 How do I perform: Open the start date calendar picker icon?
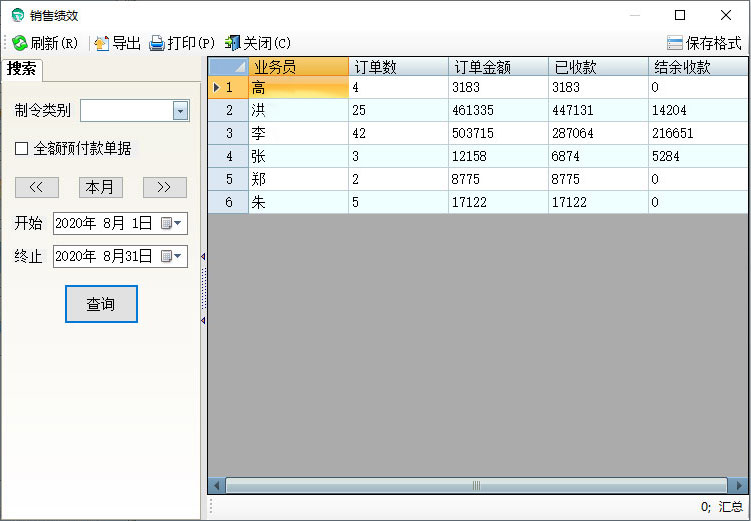click(x=166, y=223)
